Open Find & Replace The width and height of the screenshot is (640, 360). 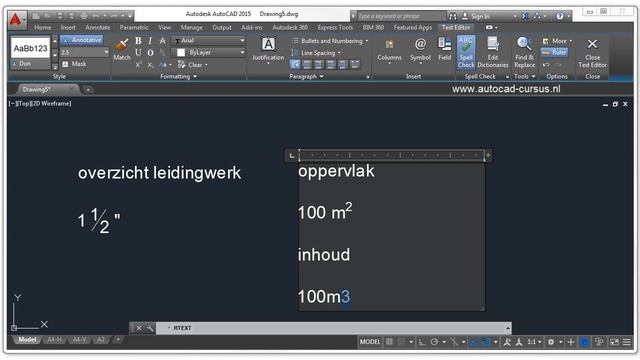pos(524,52)
